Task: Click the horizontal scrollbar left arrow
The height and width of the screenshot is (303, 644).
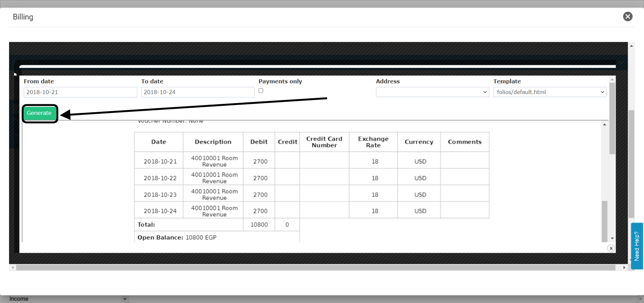Action: click(x=13, y=267)
